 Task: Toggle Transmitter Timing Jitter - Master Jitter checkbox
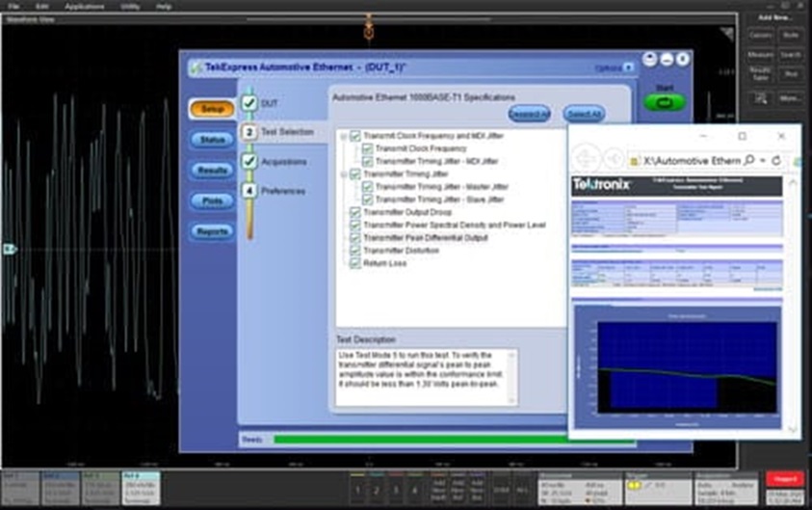(367, 187)
